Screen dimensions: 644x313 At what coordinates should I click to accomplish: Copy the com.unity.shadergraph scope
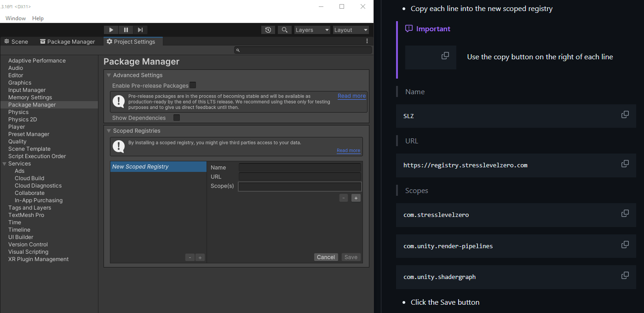[625, 275]
